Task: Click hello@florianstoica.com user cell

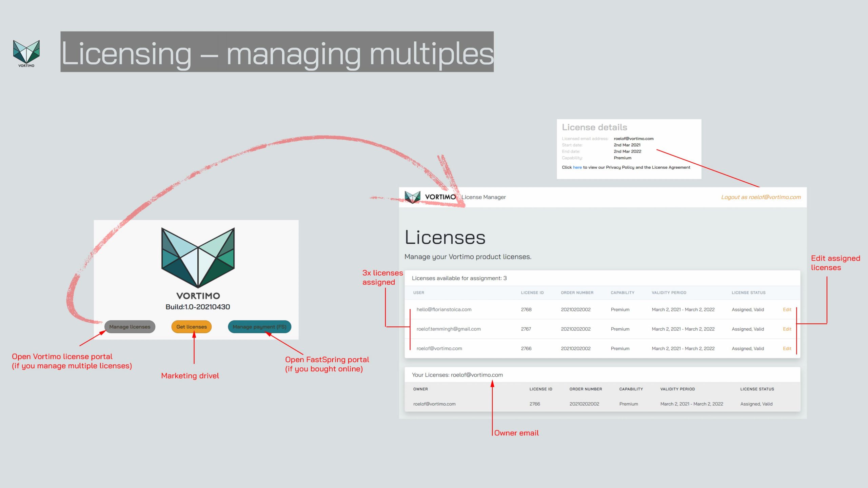Action: (444, 310)
